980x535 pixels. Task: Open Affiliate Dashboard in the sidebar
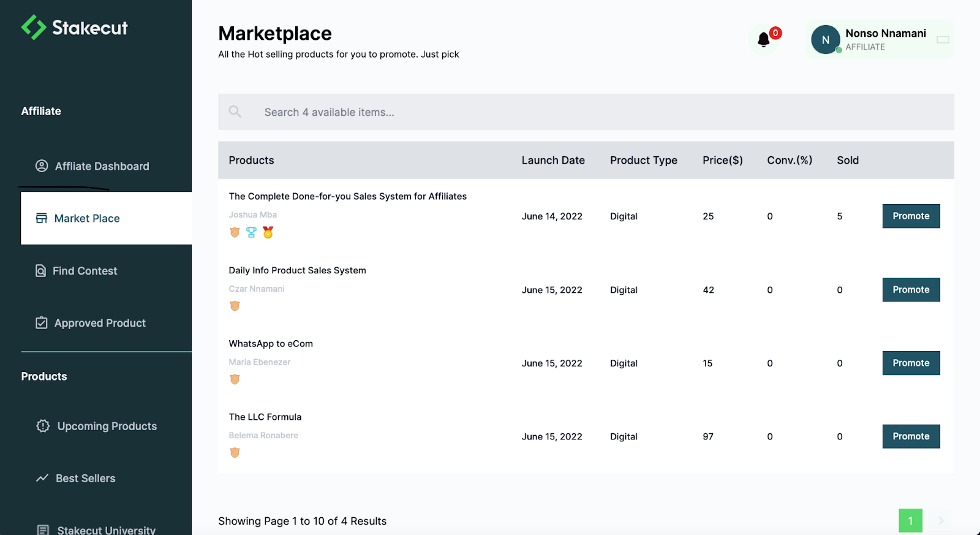point(102,166)
